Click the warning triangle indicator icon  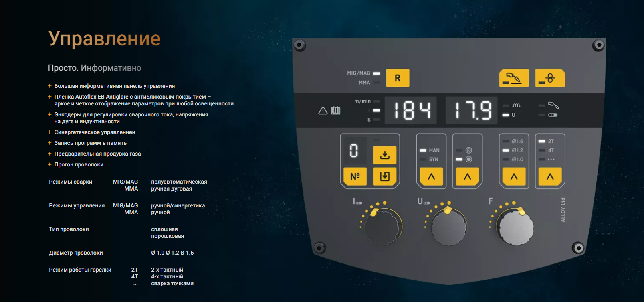pos(323,111)
